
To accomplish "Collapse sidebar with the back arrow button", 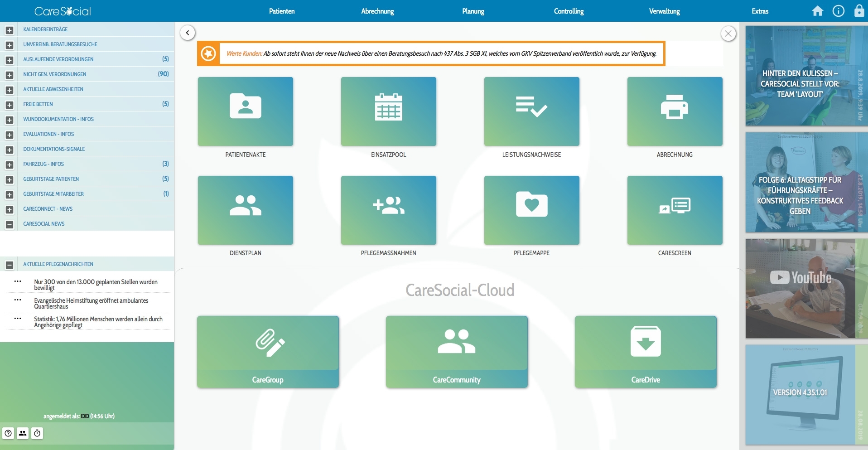I will [x=188, y=33].
